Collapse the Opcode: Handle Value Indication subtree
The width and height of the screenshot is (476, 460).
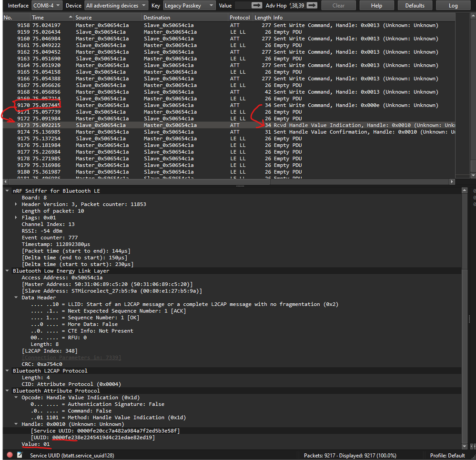click(16, 397)
